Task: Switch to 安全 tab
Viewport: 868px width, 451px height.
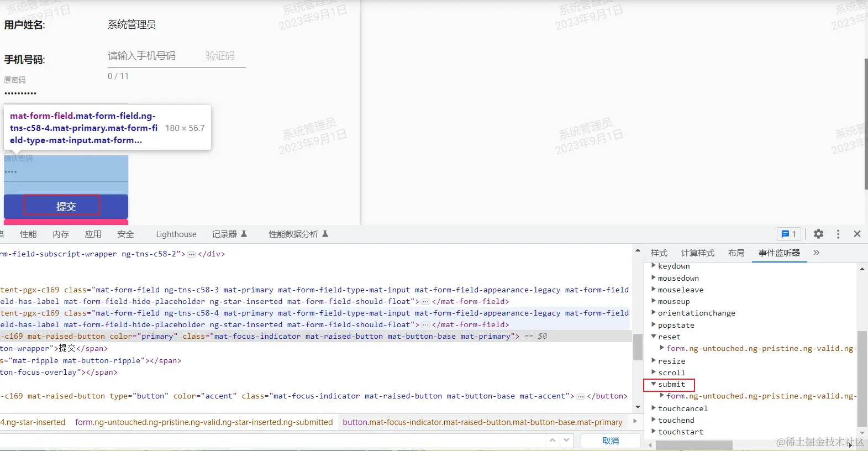Action: [125, 234]
